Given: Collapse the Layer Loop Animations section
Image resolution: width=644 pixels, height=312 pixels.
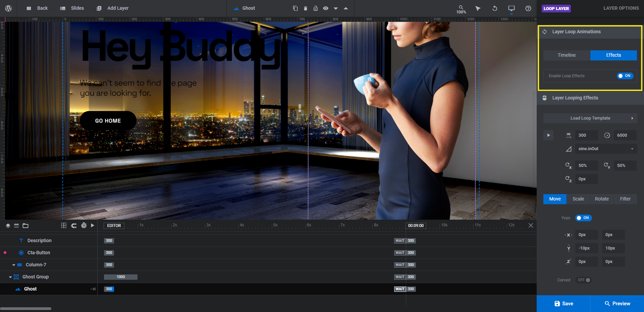Looking at the screenshot, I should click(590, 32).
